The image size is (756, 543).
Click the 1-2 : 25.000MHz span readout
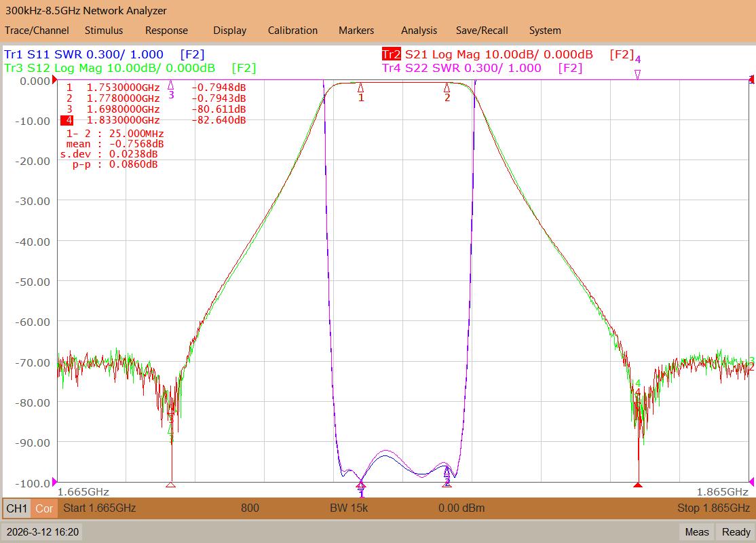(115, 134)
